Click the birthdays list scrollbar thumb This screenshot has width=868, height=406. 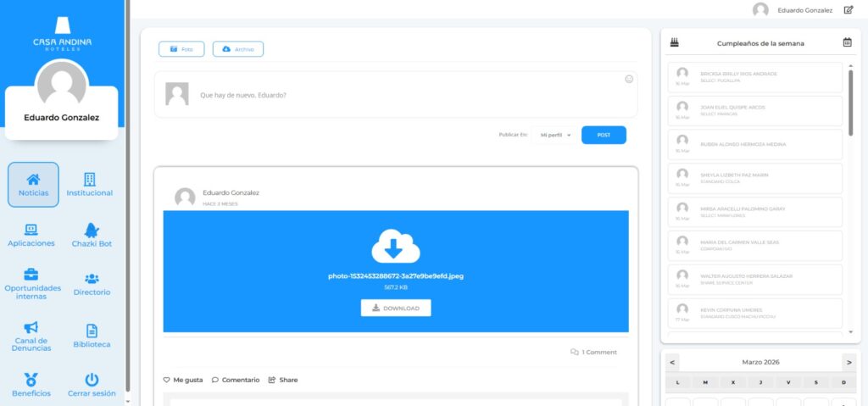[851, 103]
